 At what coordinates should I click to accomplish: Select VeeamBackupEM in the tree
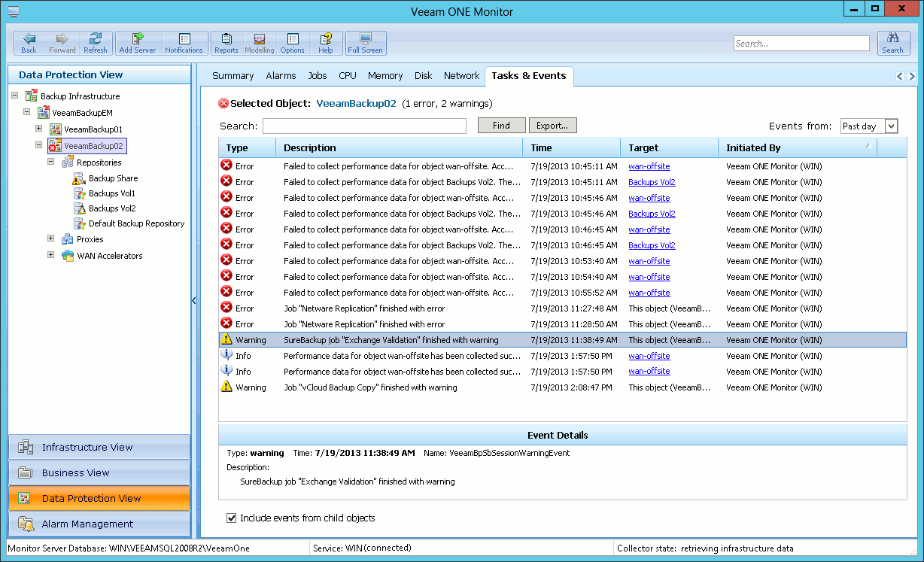click(81, 113)
